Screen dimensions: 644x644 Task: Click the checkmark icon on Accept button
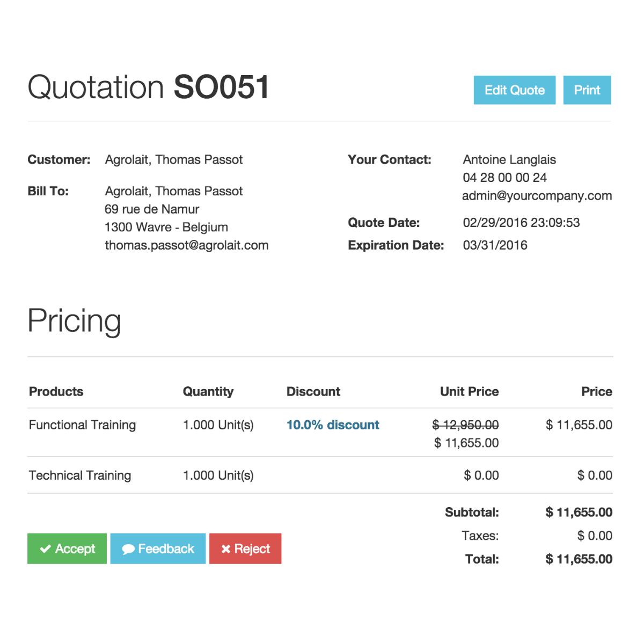click(x=46, y=549)
